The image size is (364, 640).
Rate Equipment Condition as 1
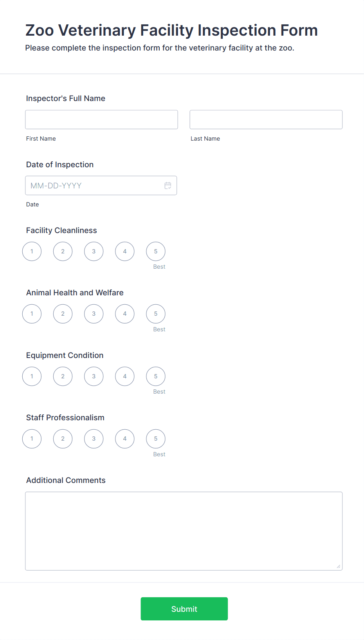[x=32, y=376]
